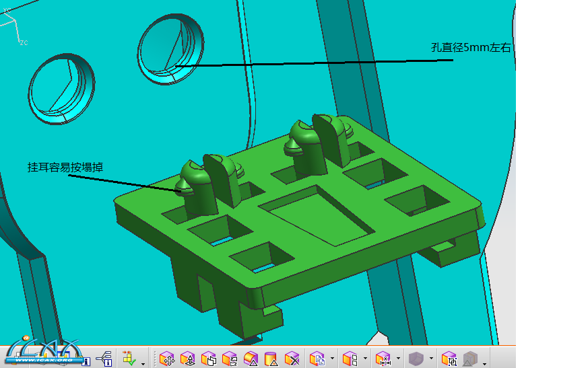This screenshot has height=368, width=588.
Task: Select the Delete Face tool
Action: point(292,359)
